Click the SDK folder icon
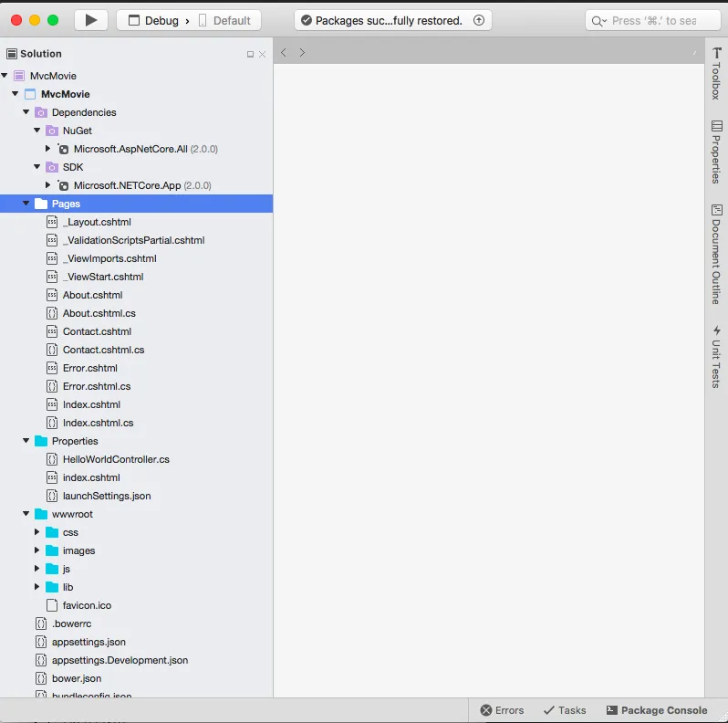The height and width of the screenshot is (723, 728). pos(52,167)
